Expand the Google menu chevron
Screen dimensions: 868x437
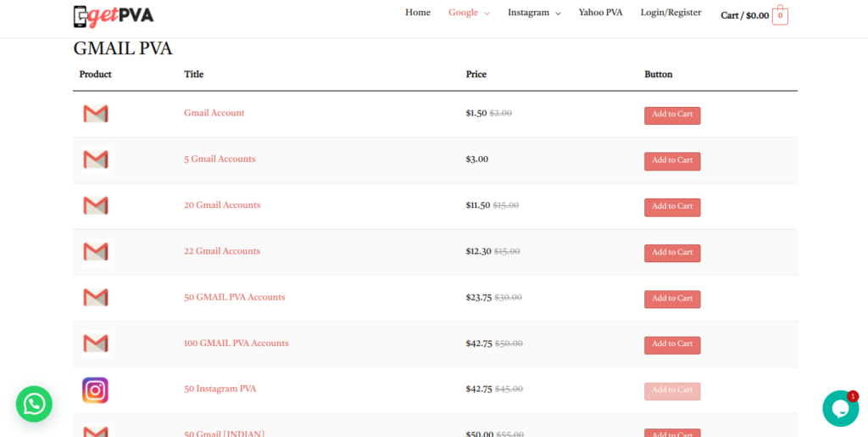[487, 14]
